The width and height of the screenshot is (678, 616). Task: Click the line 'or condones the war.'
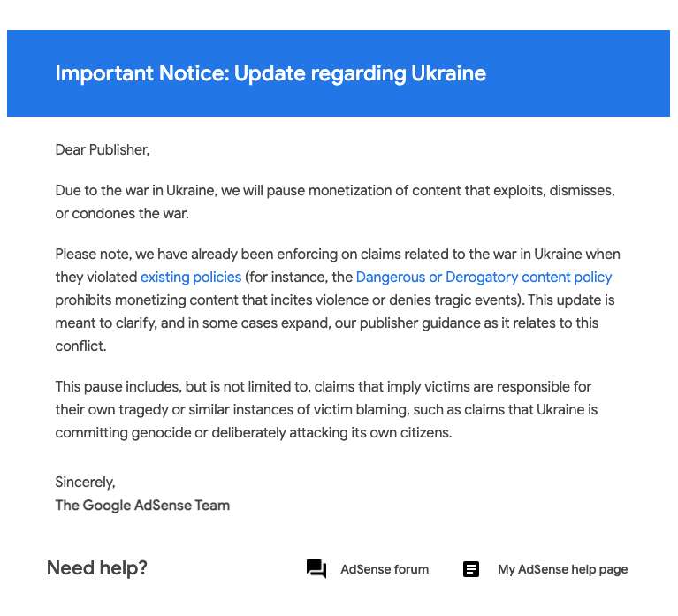122,214
